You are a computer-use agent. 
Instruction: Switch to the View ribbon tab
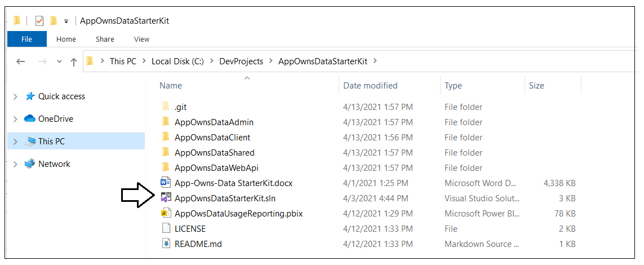(141, 39)
